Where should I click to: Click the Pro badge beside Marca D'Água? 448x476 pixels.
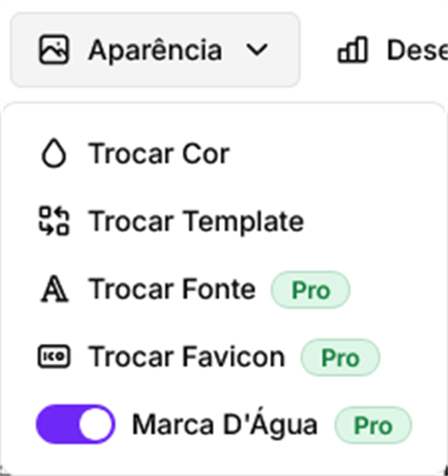(x=373, y=425)
